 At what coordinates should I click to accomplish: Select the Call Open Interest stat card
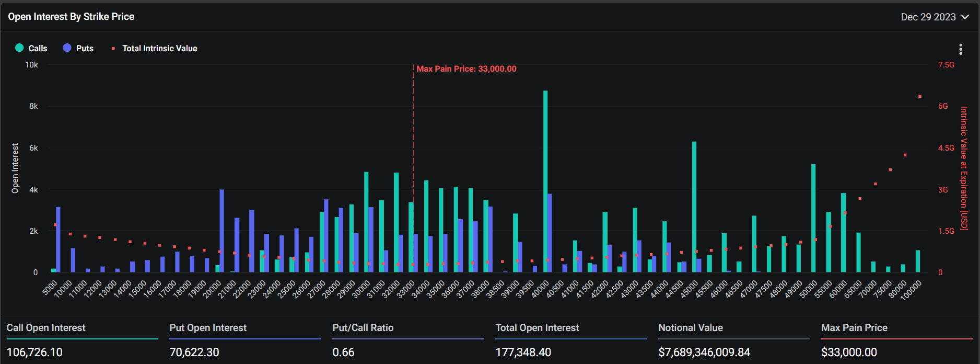[x=81, y=339]
